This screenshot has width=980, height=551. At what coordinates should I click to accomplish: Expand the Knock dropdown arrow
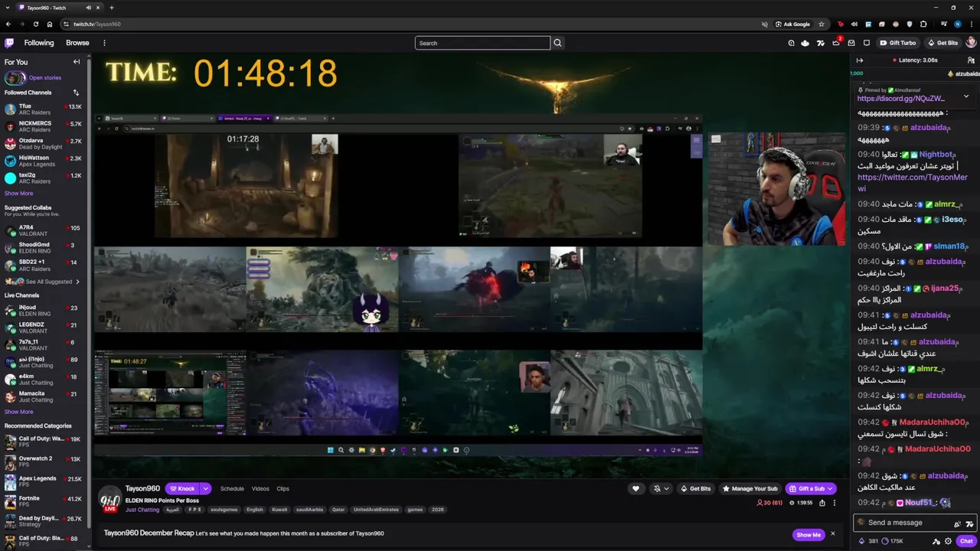[x=205, y=488]
